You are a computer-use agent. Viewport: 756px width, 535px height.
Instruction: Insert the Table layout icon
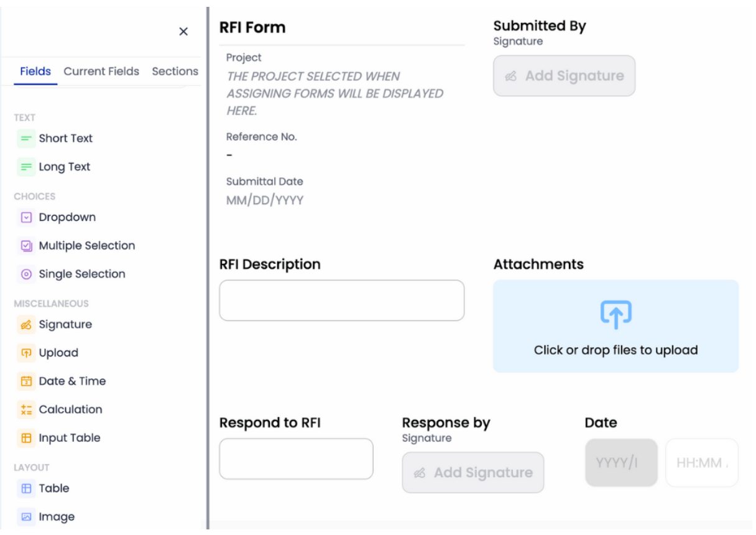pos(26,489)
